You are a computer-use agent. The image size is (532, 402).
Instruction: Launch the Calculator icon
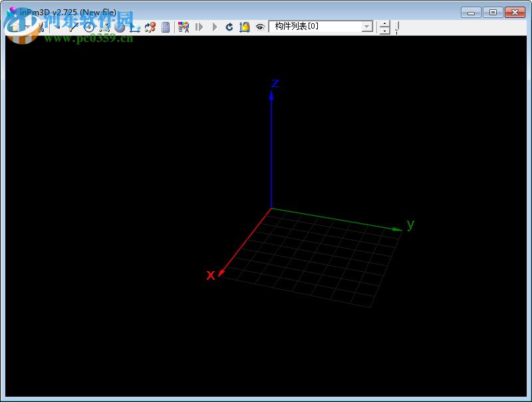tap(166, 28)
